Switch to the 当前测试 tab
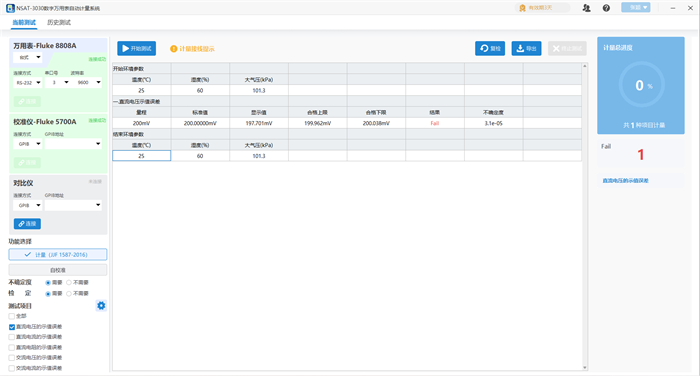The width and height of the screenshot is (700, 376). pyautogui.click(x=24, y=22)
